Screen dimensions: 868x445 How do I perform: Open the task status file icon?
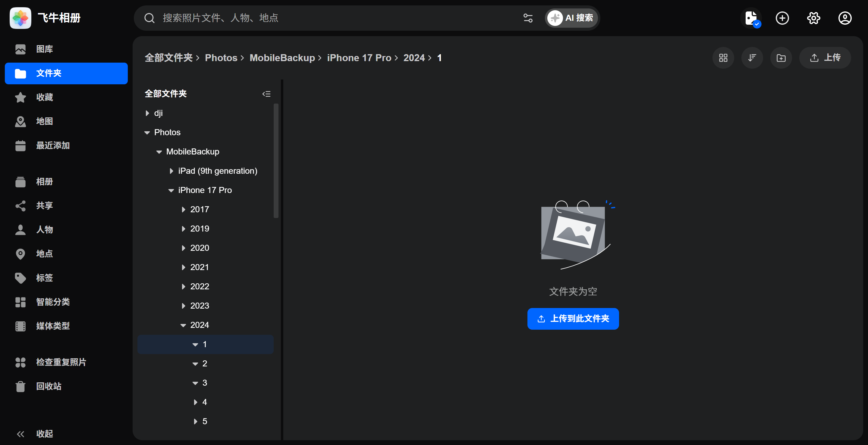pos(751,18)
